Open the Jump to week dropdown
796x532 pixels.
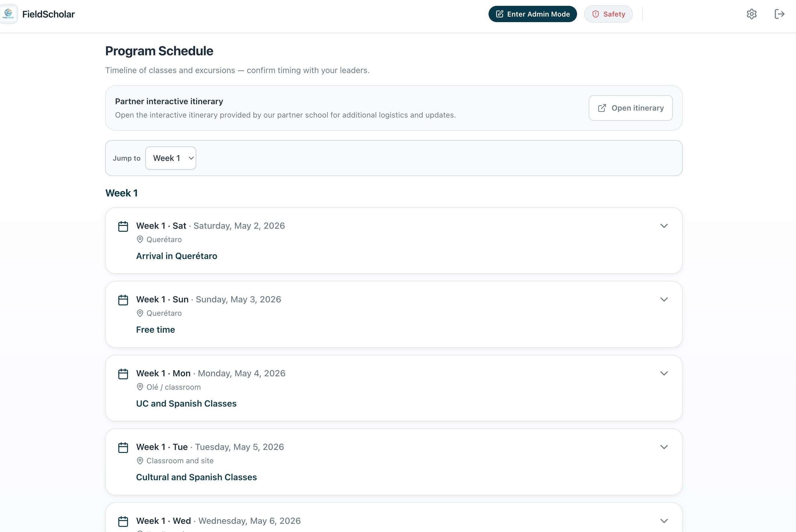click(x=171, y=158)
